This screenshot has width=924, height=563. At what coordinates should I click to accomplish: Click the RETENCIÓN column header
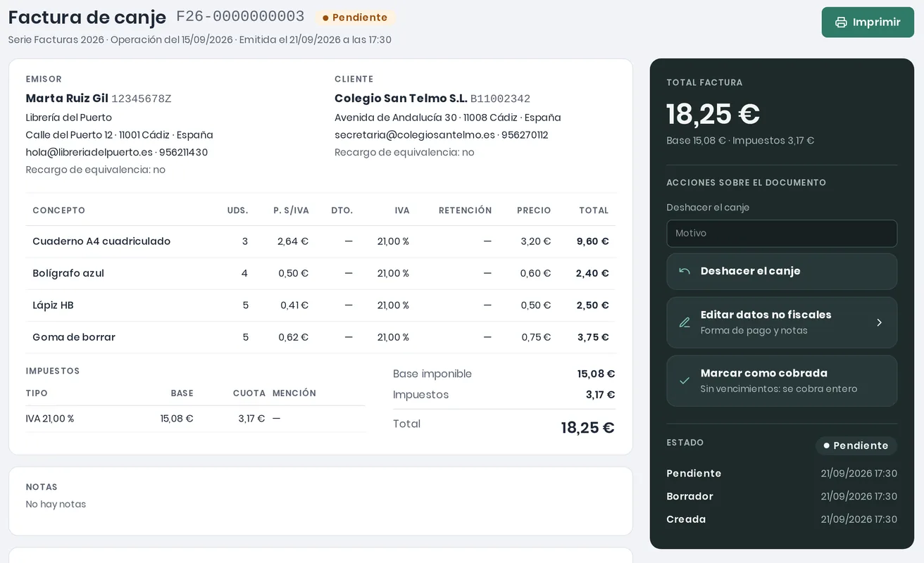pyautogui.click(x=465, y=210)
